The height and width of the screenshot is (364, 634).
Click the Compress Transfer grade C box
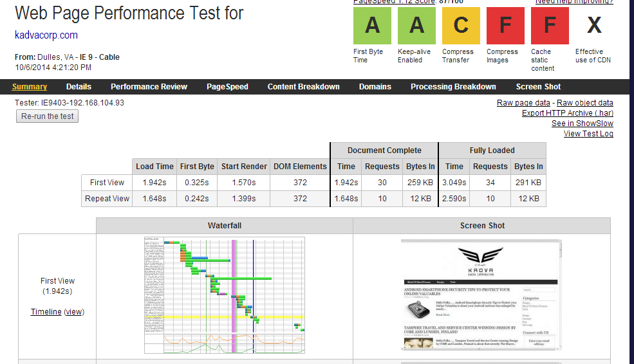point(461,26)
